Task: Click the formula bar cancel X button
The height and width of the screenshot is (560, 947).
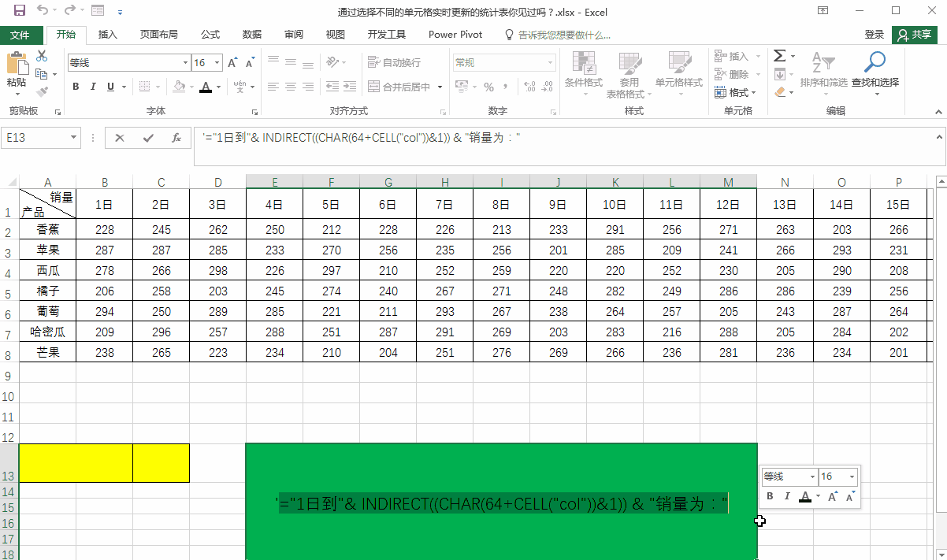Action: [x=120, y=138]
